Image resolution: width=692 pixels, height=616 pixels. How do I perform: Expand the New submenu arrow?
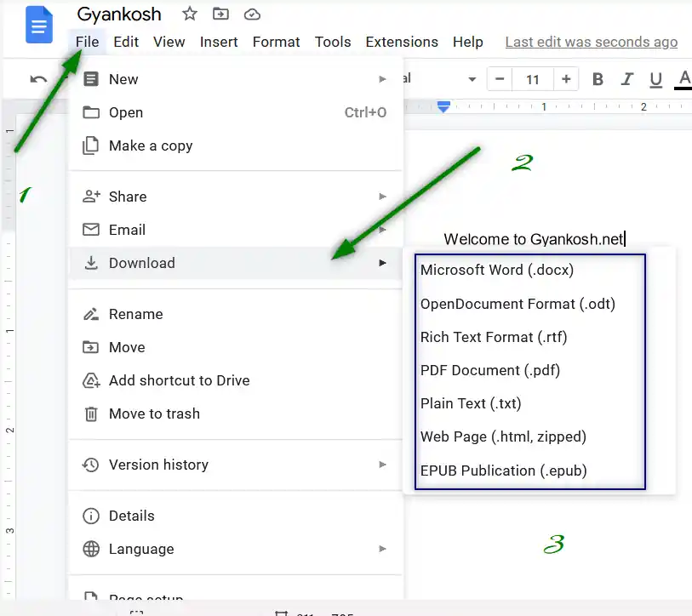383,79
